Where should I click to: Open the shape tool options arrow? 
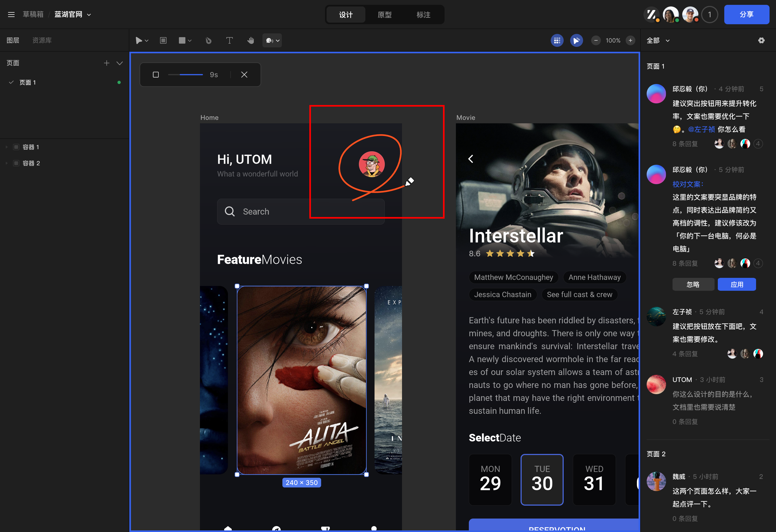coord(190,41)
